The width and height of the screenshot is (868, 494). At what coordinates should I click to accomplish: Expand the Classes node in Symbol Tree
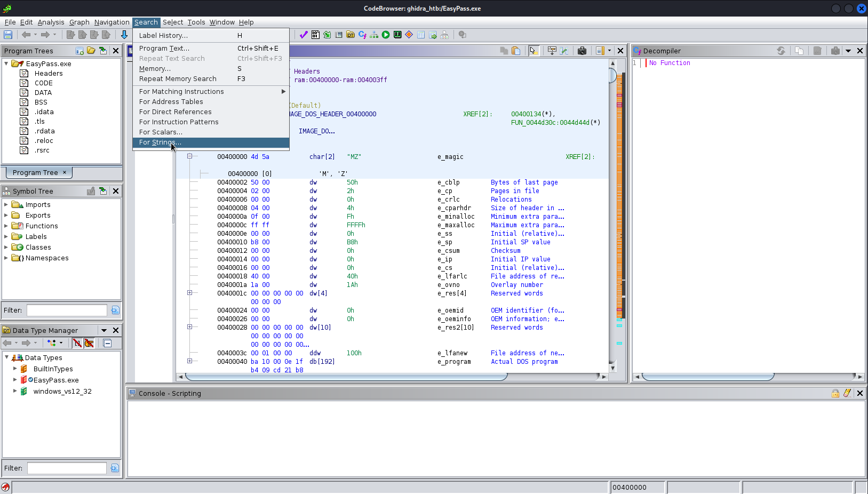[6, 247]
